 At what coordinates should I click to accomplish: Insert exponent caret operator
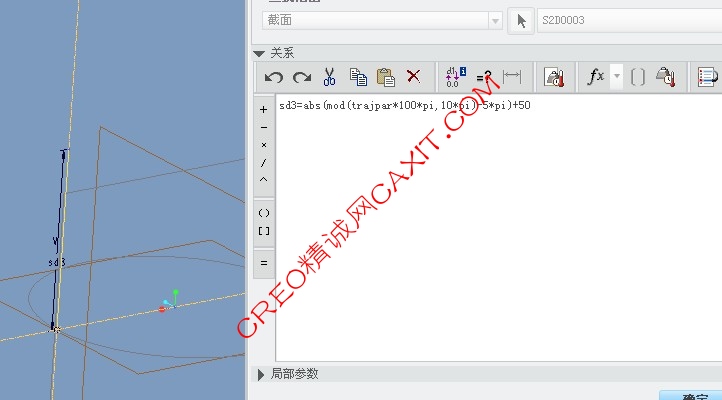[x=263, y=180]
